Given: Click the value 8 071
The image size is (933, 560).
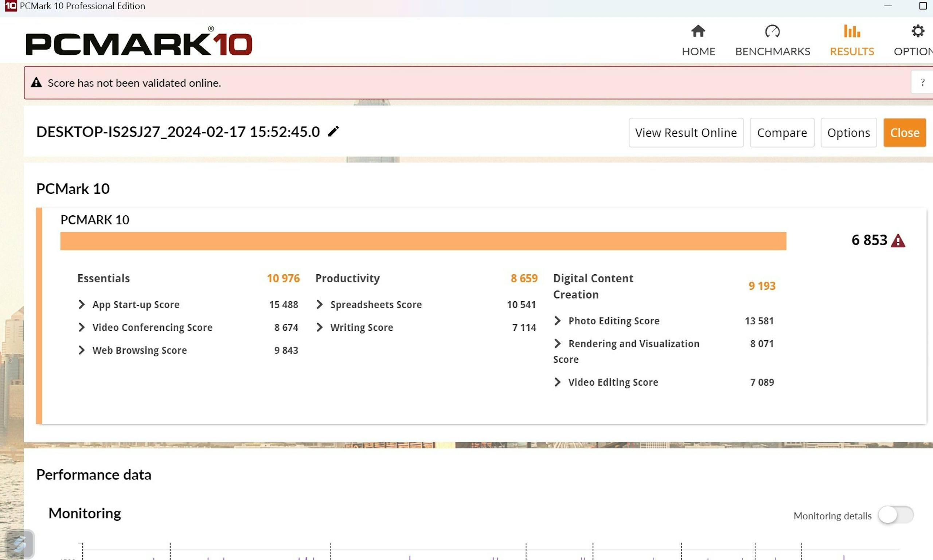Looking at the screenshot, I should coord(762,344).
